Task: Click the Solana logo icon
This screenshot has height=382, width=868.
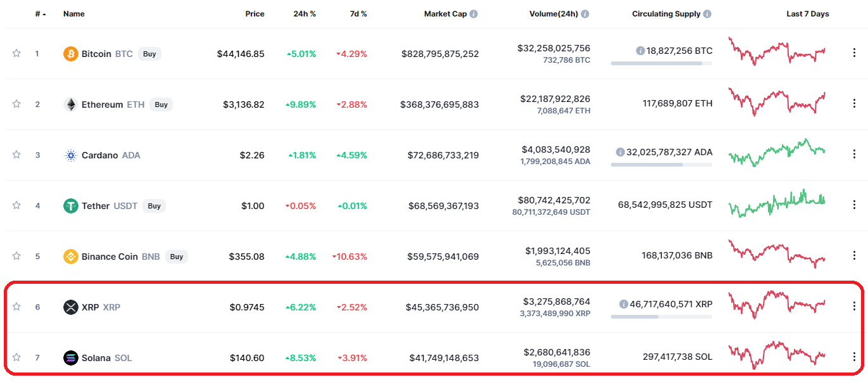Action: coord(71,358)
